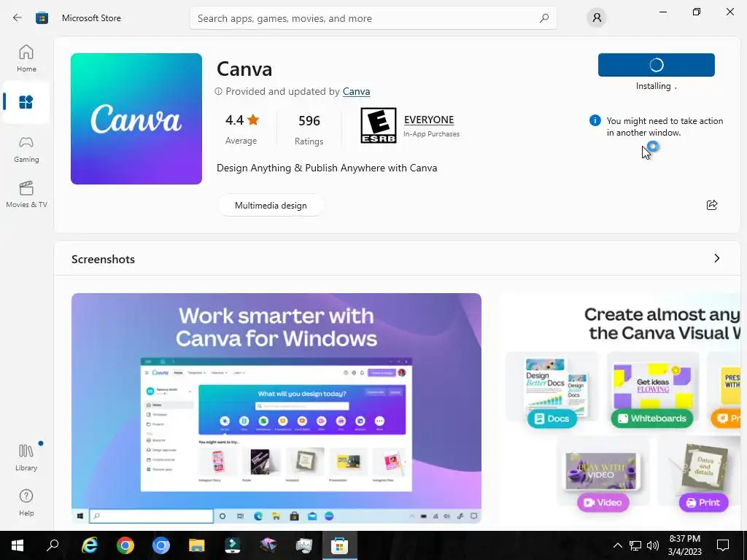Viewport: 747px width, 560px height.
Task: Open File Explorer from the taskbar
Action: click(196, 545)
